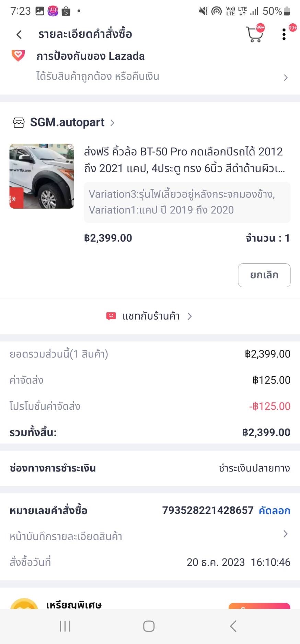Open SGM.autopart store via chevron
Image resolution: width=300 pixels, height=644 pixels.
(112, 123)
